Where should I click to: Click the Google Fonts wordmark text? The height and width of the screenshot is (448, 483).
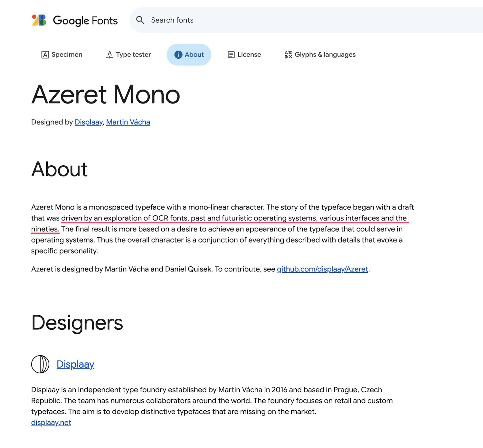pyautogui.click(x=85, y=20)
